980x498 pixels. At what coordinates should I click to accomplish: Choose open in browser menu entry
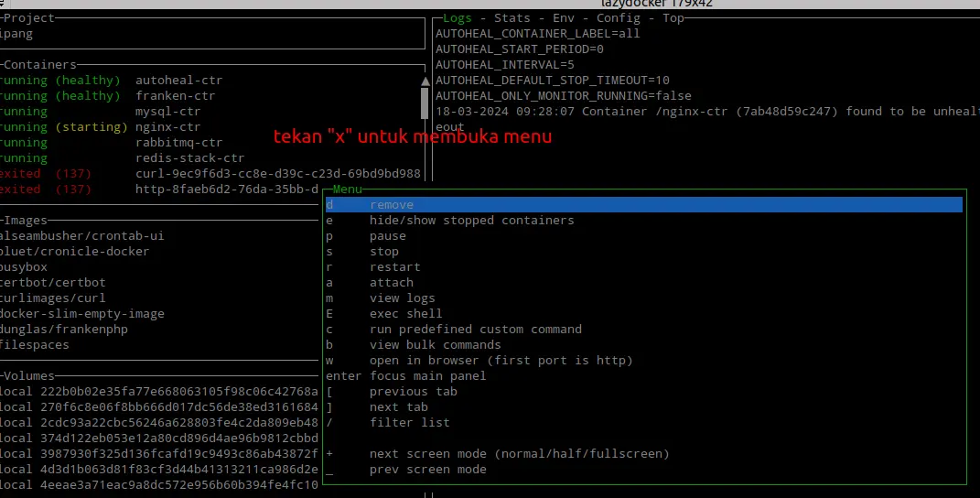tap(501, 361)
